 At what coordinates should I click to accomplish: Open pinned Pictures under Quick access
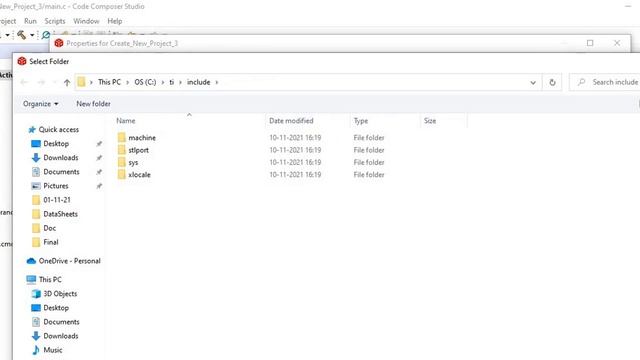point(56,186)
